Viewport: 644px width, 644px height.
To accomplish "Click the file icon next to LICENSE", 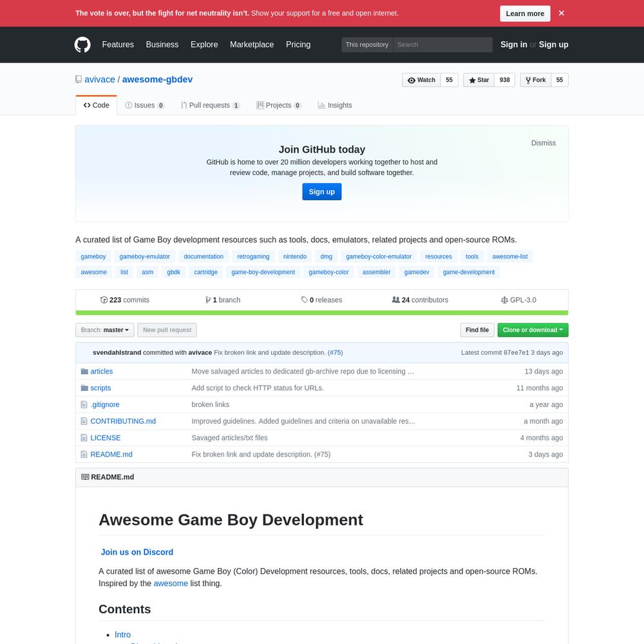I will pyautogui.click(x=84, y=438).
